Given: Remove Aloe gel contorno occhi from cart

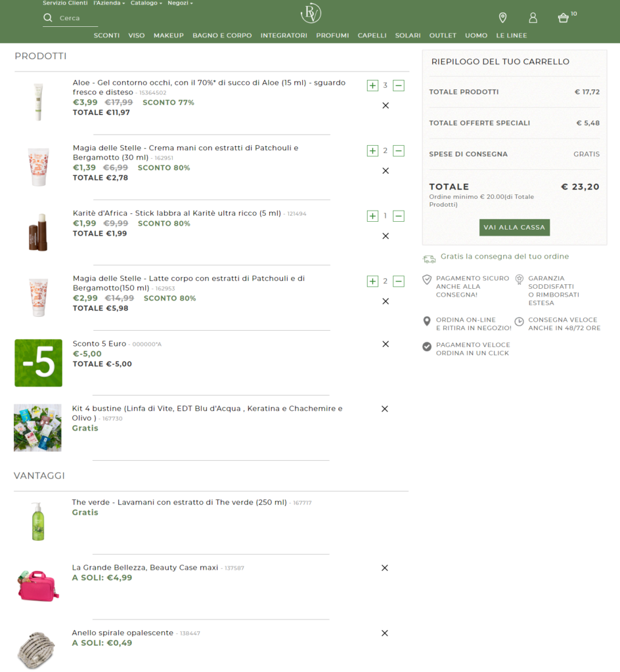Looking at the screenshot, I should coord(386,106).
